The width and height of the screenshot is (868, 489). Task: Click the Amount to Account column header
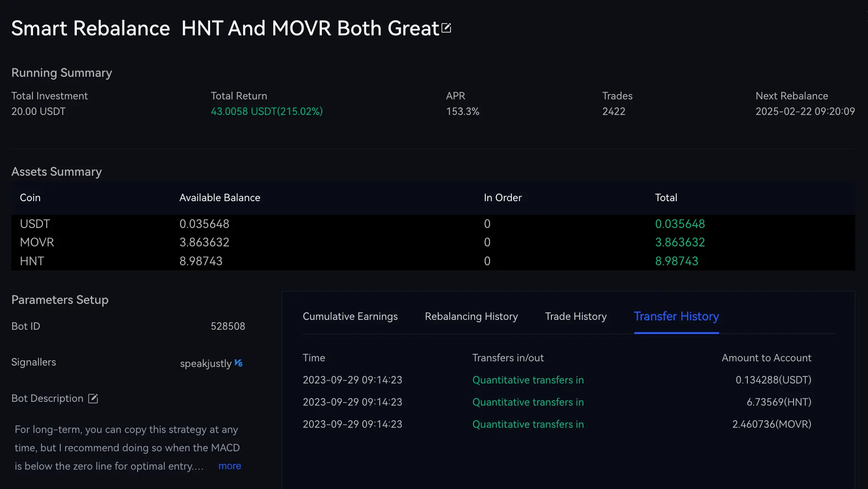(x=766, y=358)
